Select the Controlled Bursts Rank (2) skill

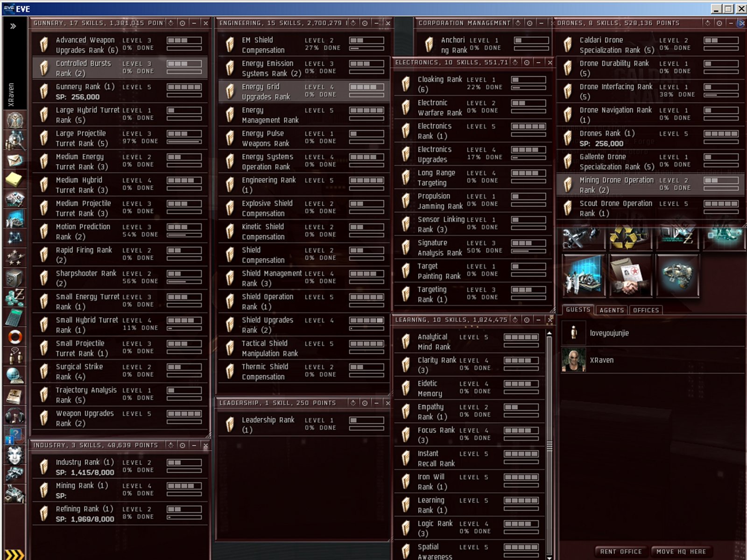pyautogui.click(x=120, y=68)
